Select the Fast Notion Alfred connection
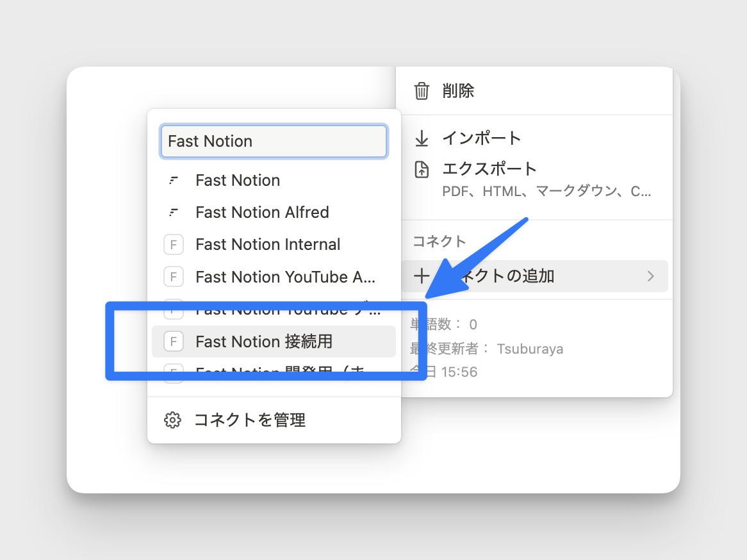The height and width of the screenshot is (560, 747). [x=274, y=213]
